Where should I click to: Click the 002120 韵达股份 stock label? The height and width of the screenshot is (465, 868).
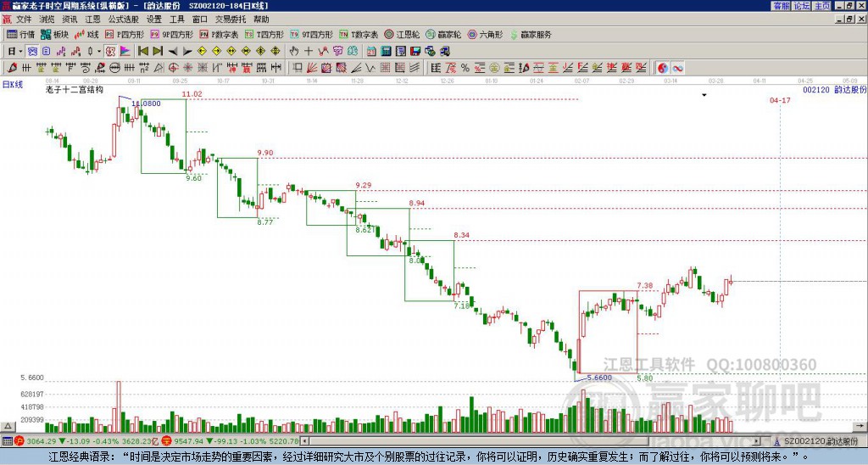[835, 90]
